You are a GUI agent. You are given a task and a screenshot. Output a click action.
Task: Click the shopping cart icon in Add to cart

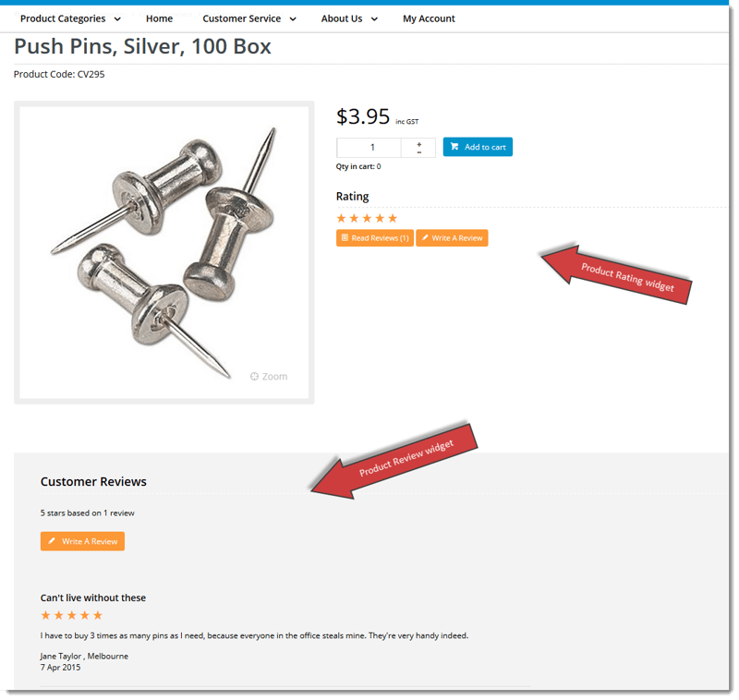coord(454,147)
